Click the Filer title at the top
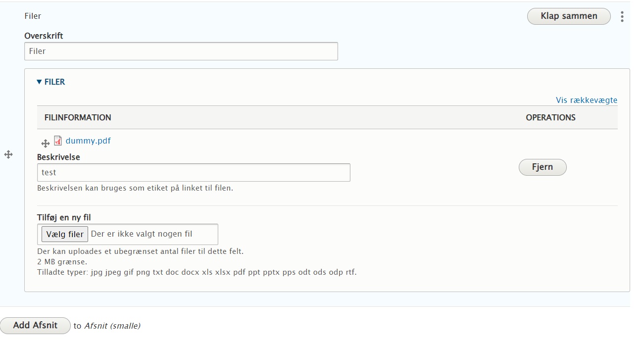The height and width of the screenshot is (346, 644). (33, 16)
